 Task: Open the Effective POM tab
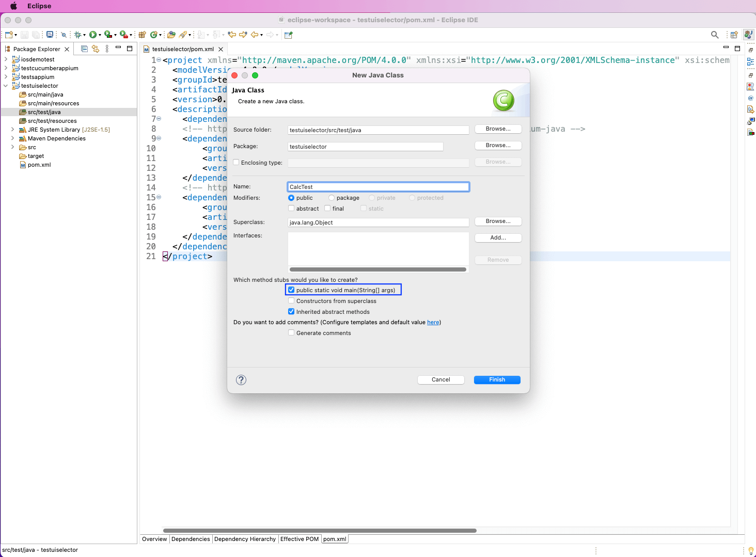pyautogui.click(x=299, y=539)
